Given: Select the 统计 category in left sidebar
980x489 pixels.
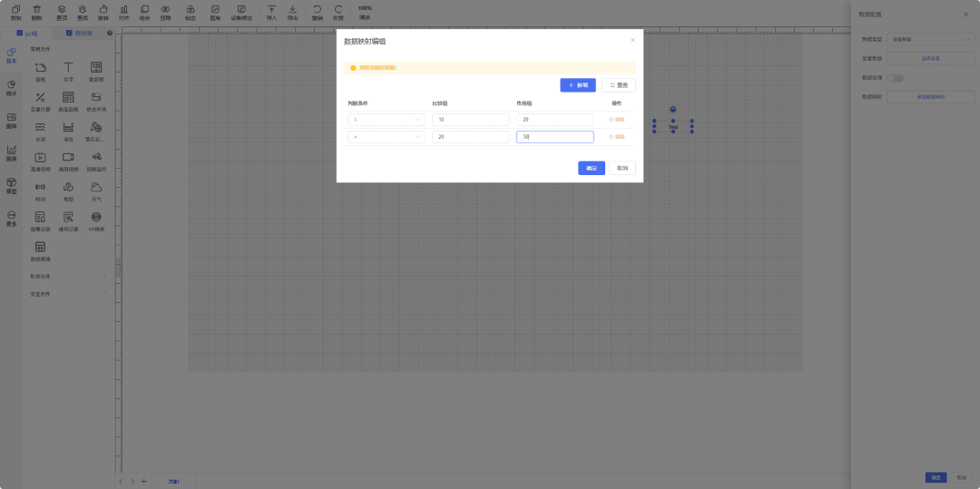Looking at the screenshot, I should coord(11,88).
